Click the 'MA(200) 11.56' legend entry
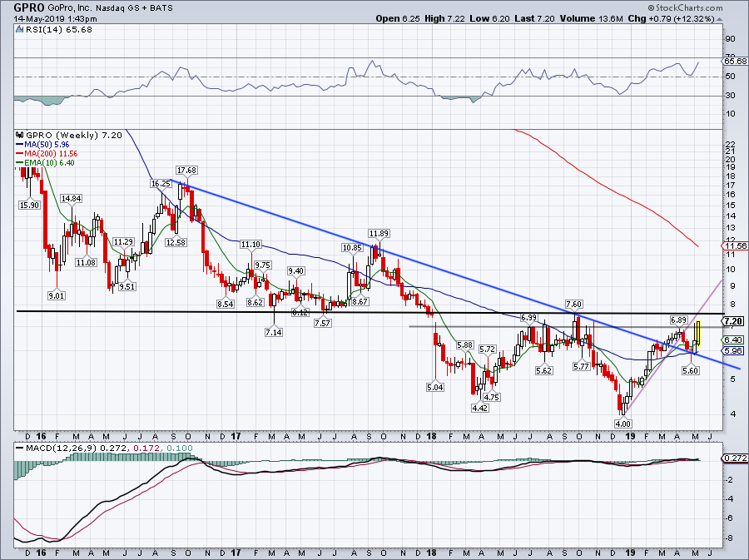This screenshot has width=749, height=560. (51, 154)
